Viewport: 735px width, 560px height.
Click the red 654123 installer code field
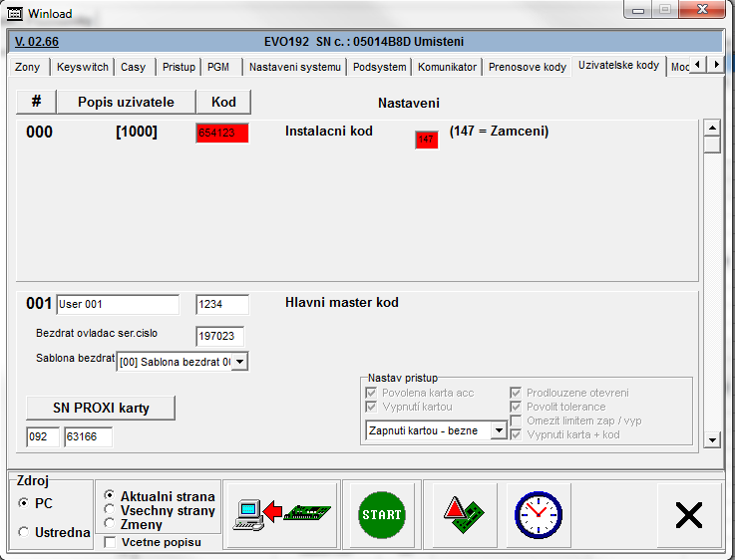tap(221, 134)
